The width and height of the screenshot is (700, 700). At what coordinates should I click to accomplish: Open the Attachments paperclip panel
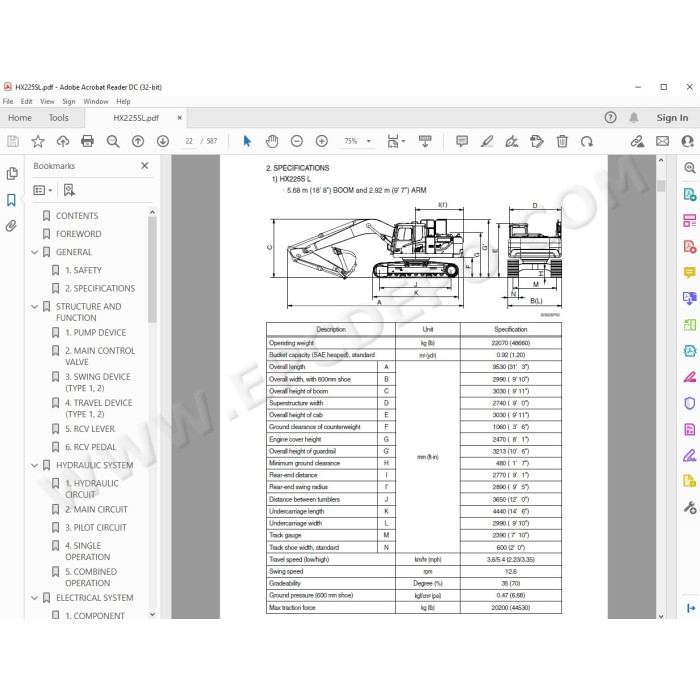(12, 225)
